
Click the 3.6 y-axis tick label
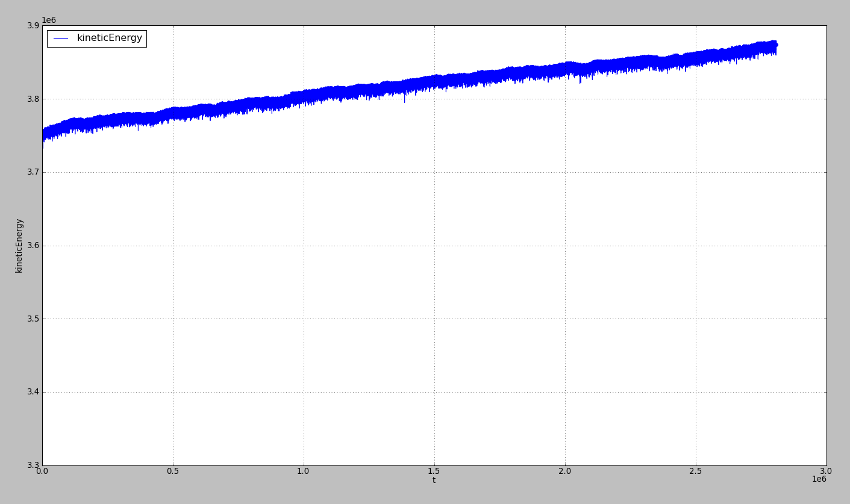pyautogui.click(x=33, y=246)
